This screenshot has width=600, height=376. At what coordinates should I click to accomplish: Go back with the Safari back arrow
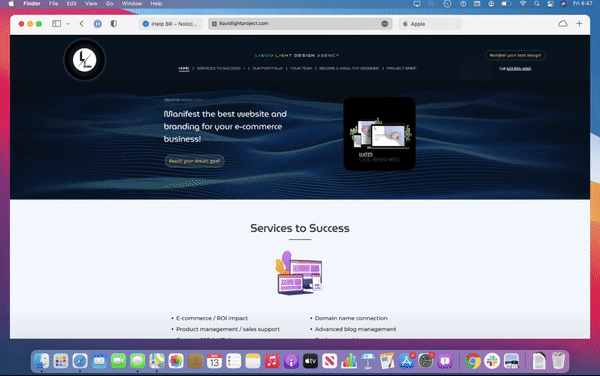(82, 24)
